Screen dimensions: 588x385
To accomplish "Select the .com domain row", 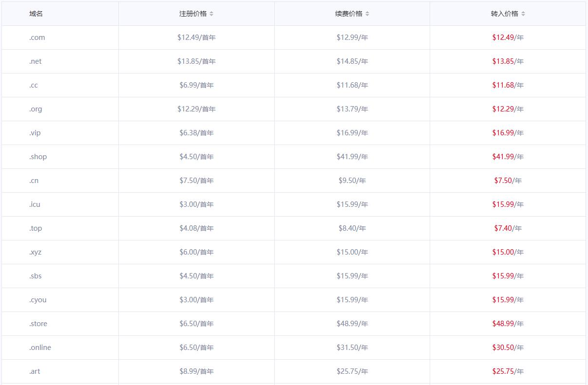I will [x=37, y=37].
